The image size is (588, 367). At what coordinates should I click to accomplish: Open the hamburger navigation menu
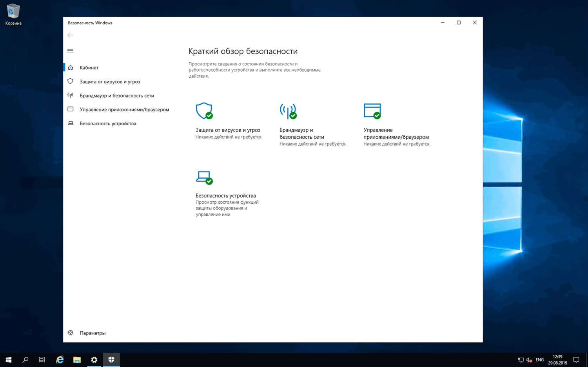click(70, 51)
